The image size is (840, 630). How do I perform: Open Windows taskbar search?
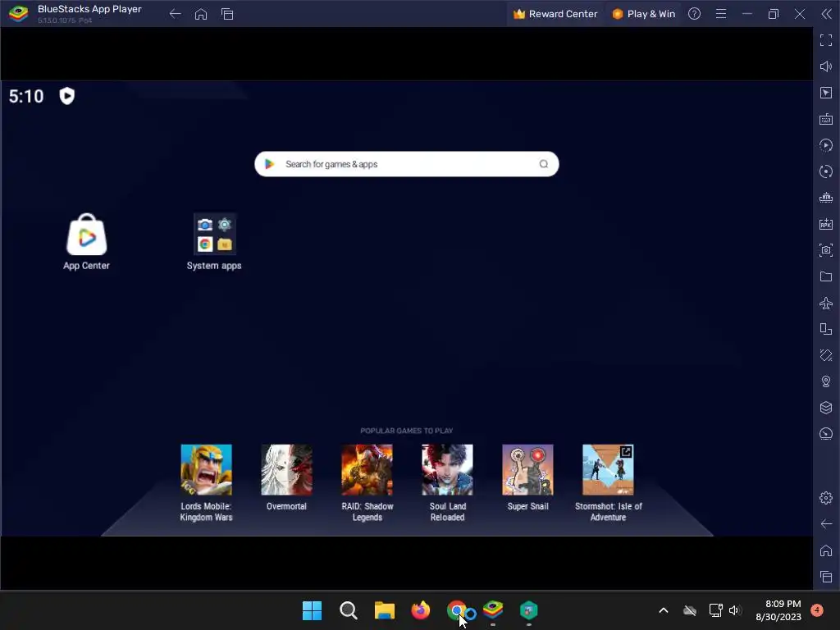[x=348, y=610]
